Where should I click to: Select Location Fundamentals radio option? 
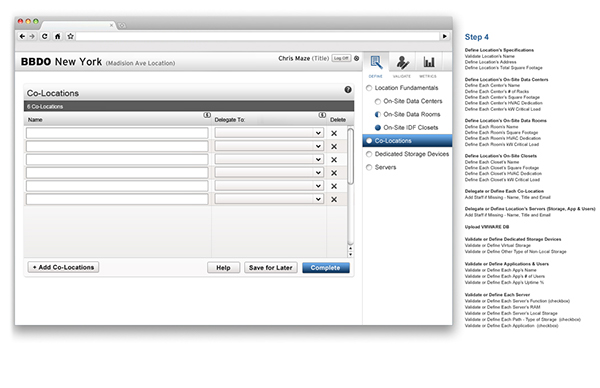(x=369, y=88)
